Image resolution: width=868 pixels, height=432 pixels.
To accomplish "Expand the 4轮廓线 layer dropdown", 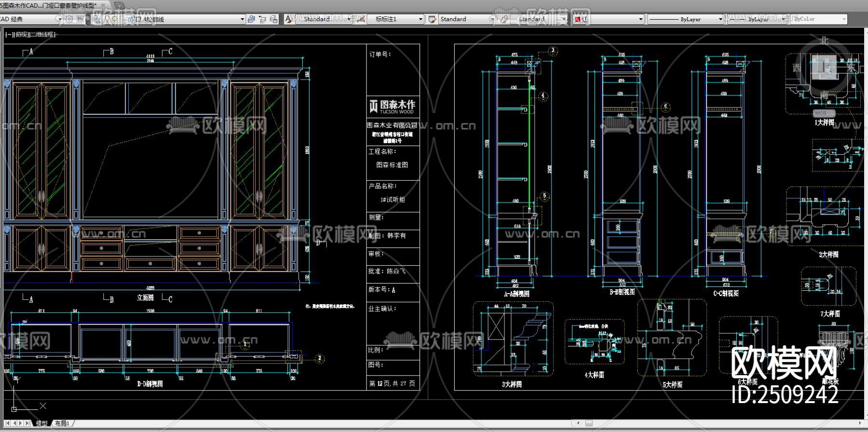I will (242, 19).
